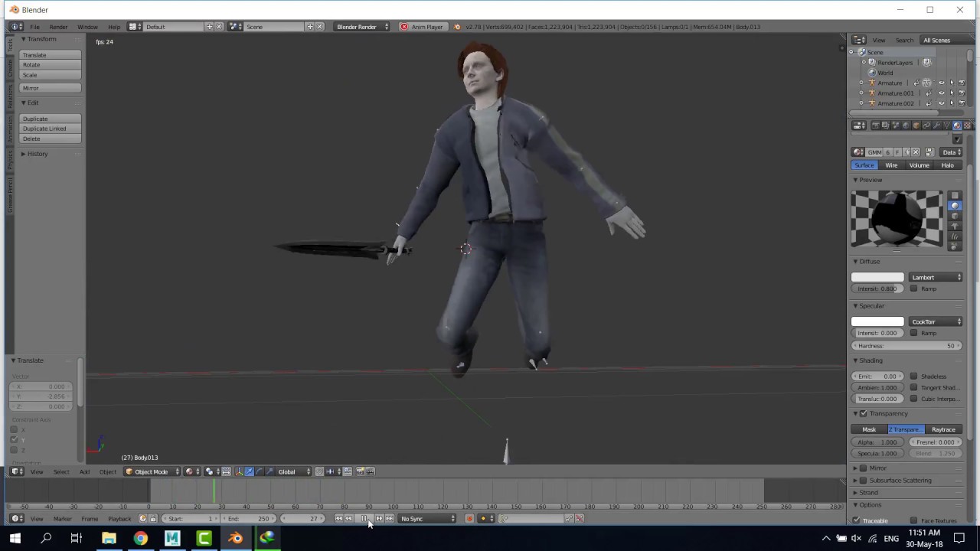Select the hair strands preview icon
Viewport: 980px width, 551px height.
pos(954,236)
